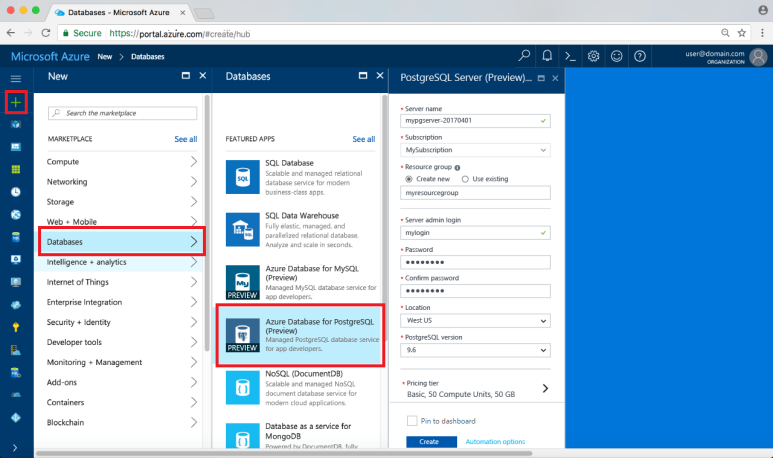Click the green plus New resource icon
773x458 pixels.
pos(16,102)
